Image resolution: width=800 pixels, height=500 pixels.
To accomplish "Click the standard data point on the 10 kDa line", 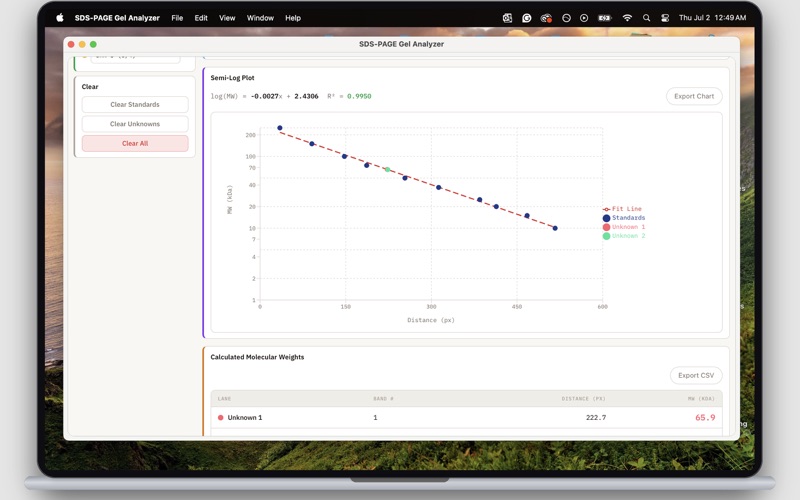I will pyautogui.click(x=555, y=228).
